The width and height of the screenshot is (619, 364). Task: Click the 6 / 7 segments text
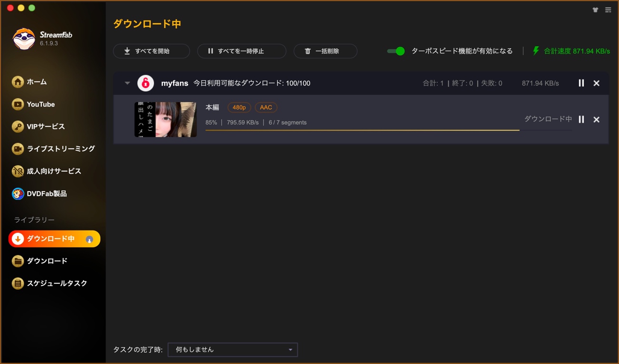coord(287,123)
